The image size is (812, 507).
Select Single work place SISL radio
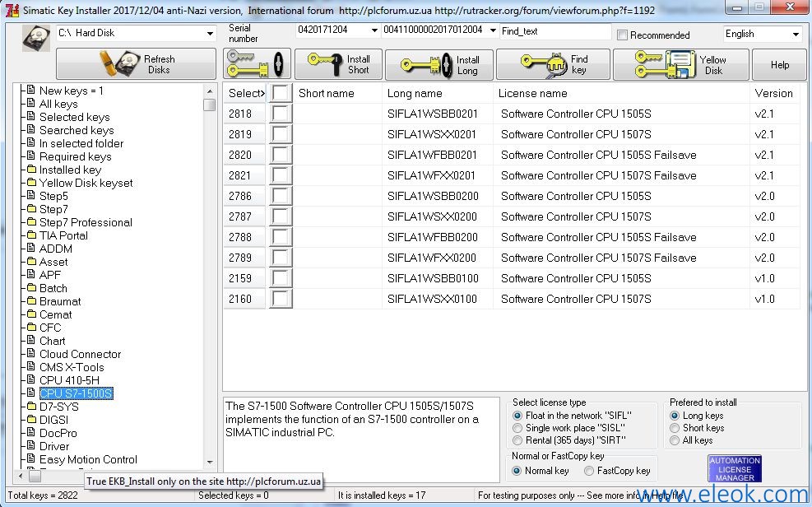[x=517, y=428]
